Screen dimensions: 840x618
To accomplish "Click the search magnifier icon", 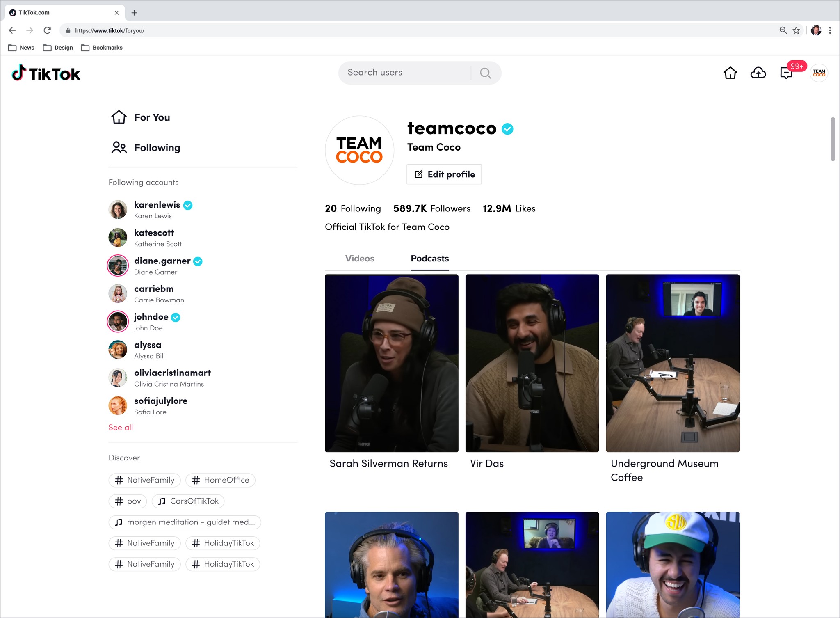I will pos(485,73).
